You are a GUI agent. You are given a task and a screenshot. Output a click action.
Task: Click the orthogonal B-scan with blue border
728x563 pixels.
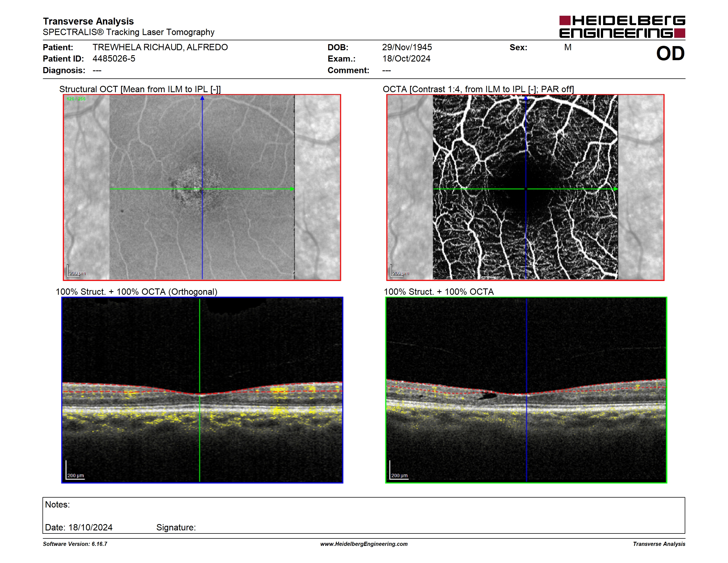coord(202,390)
